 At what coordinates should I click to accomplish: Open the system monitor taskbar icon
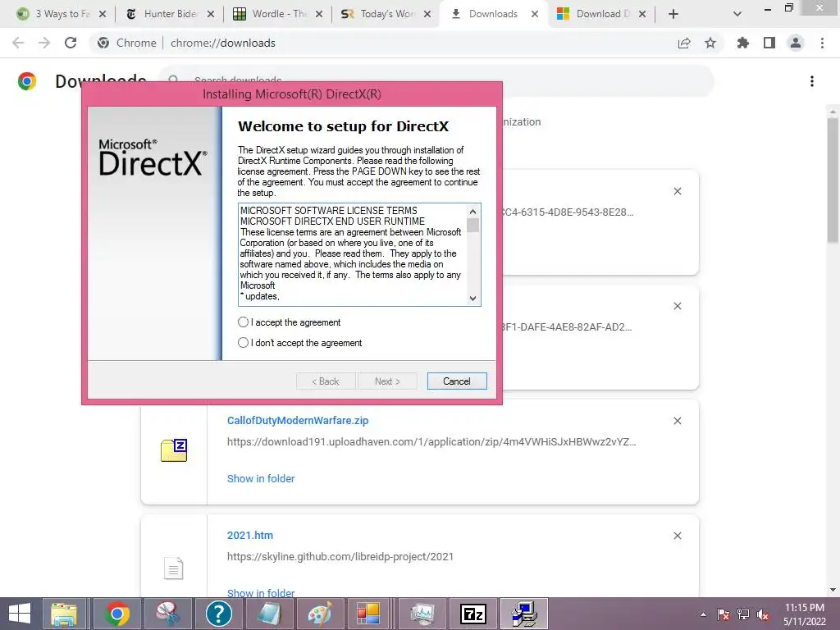(422, 614)
